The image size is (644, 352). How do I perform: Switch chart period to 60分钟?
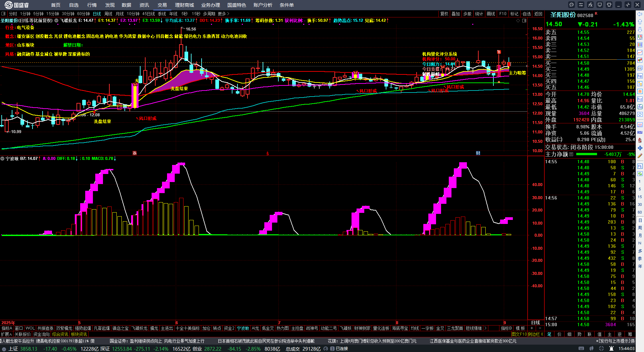(84, 14)
